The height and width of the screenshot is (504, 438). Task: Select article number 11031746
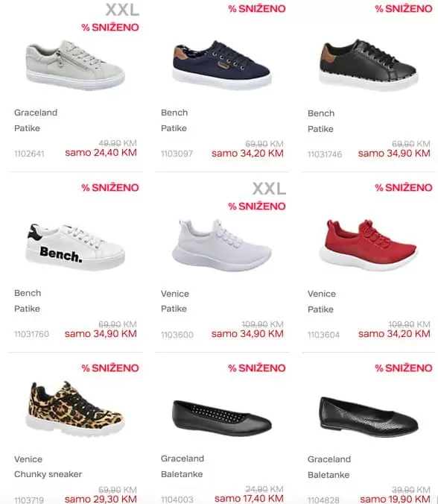click(x=325, y=154)
